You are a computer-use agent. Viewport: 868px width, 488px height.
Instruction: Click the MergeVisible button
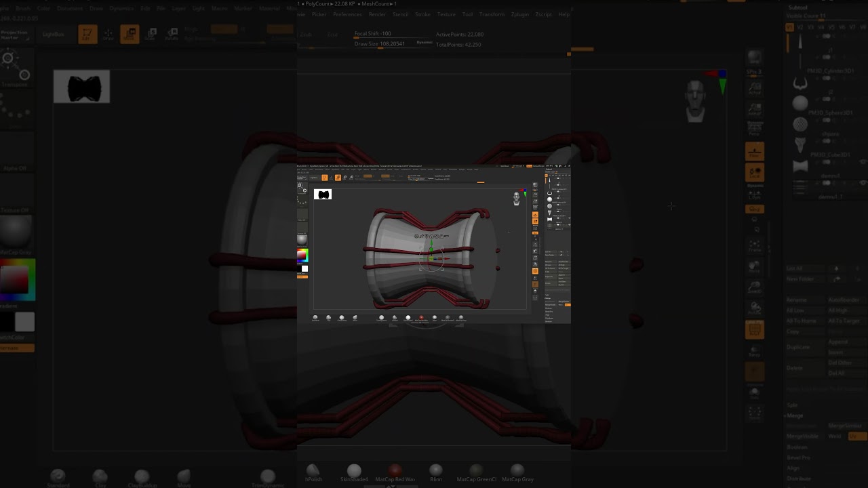(802, 436)
